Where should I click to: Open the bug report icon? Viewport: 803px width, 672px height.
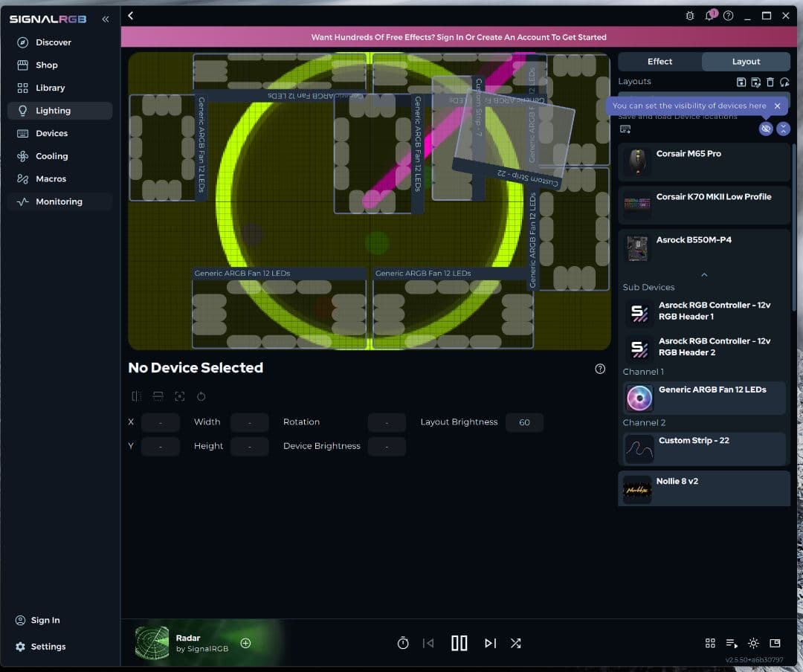coord(690,16)
